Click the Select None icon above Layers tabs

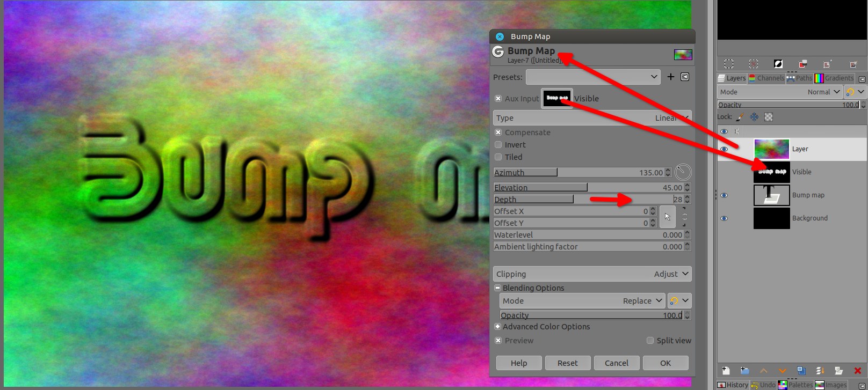tap(754, 64)
